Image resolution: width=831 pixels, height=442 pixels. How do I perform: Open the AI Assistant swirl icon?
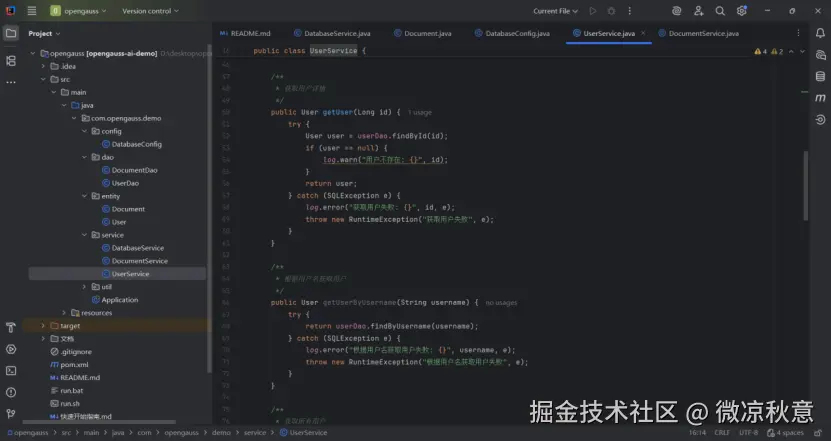676,11
